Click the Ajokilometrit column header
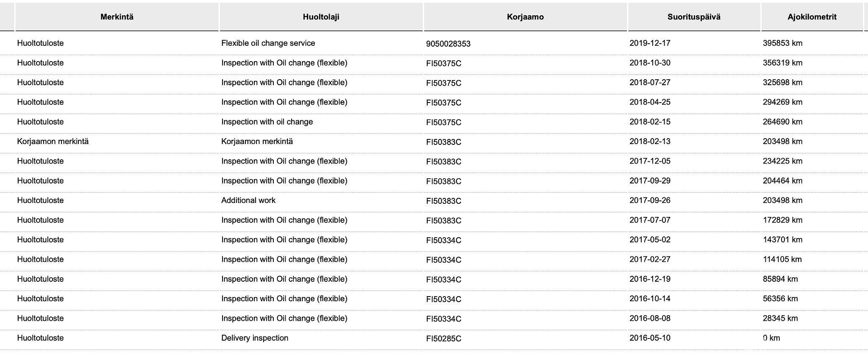Screen dimensions: 868x358 tap(812, 17)
